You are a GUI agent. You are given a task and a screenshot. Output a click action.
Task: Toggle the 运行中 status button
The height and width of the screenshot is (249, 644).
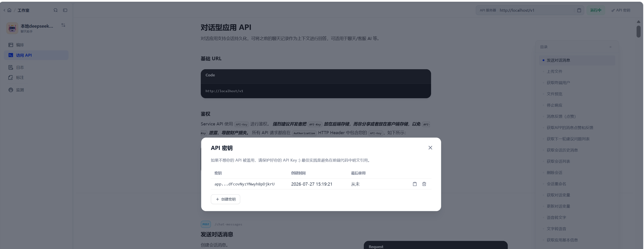pos(596,10)
